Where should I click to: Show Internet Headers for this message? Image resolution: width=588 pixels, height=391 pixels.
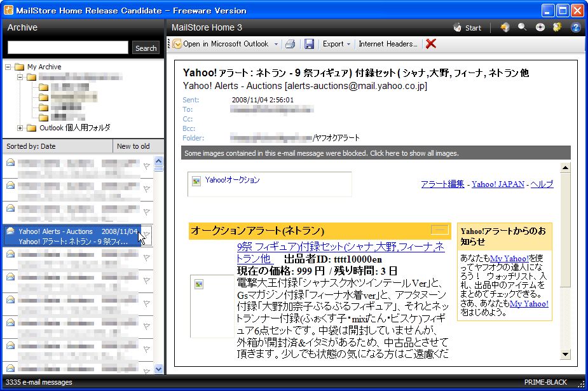pyautogui.click(x=388, y=44)
